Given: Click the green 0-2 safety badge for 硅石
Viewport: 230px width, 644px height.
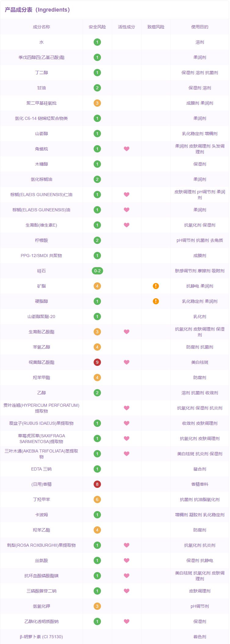Looking at the screenshot, I should (x=97, y=271).
